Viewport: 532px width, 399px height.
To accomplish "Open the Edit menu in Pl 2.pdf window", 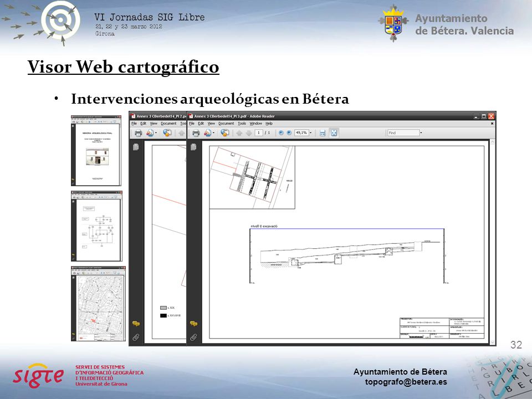I will click(x=144, y=124).
